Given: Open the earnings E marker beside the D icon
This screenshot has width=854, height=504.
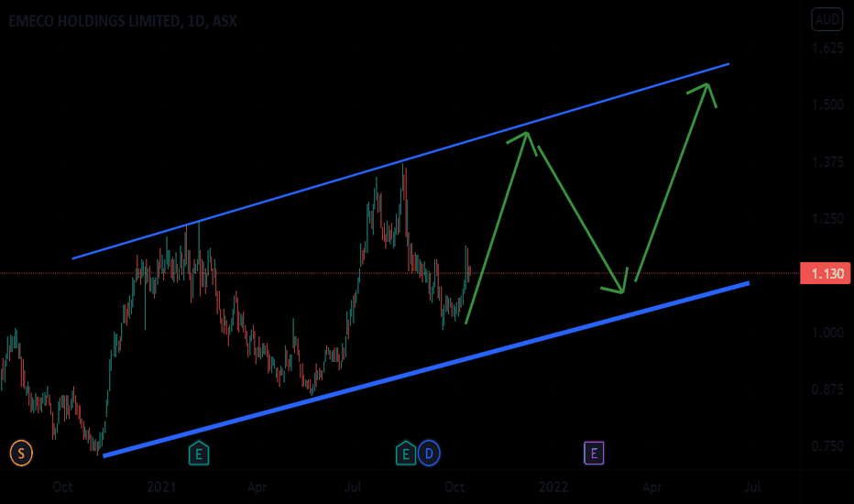Looking at the screenshot, I should [406, 454].
